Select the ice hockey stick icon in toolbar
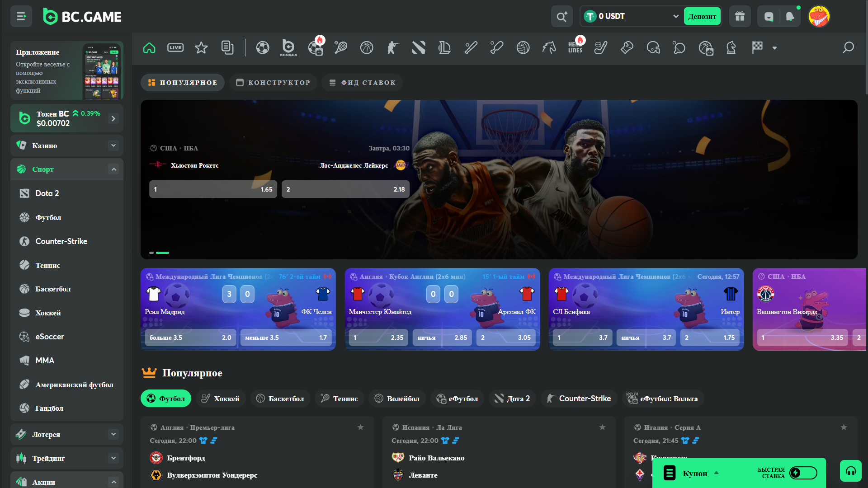Viewport: 868px width, 488px height. coord(601,47)
